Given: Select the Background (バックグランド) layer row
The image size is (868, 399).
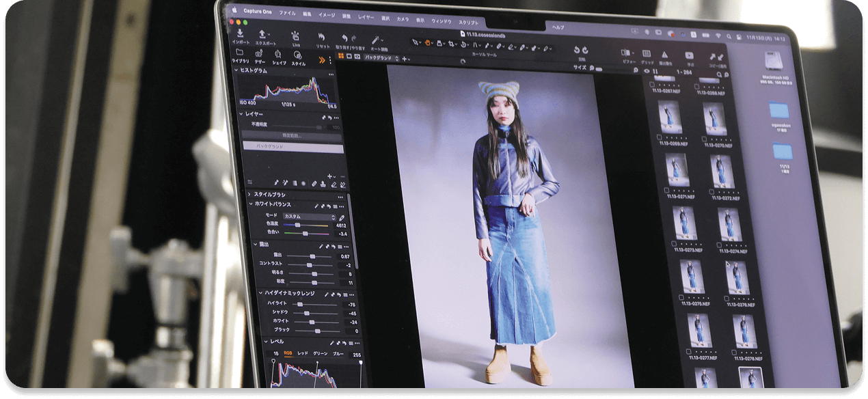Looking at the screenshot, I should (x=293, y=146).
